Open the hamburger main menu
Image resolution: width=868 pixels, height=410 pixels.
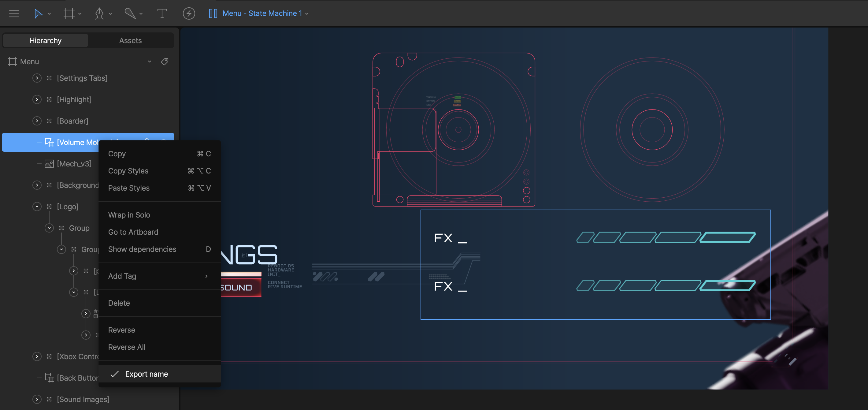[x=14, y=13]
